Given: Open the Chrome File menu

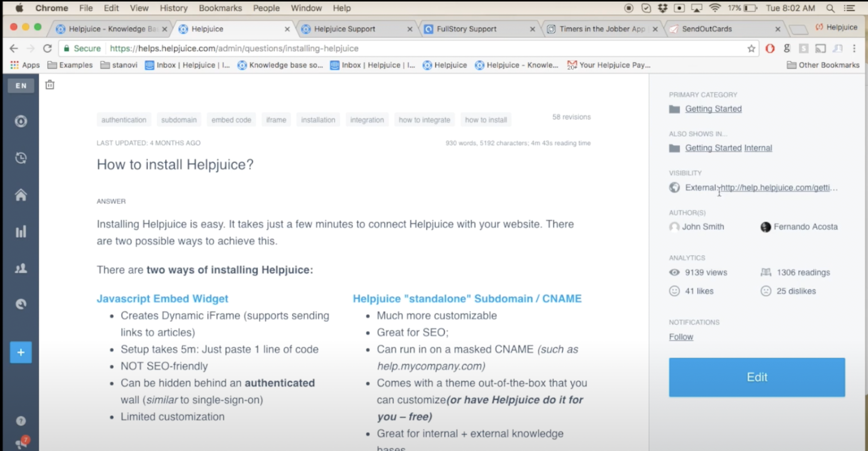Looking at the screenshot, I should pos(86,8).
